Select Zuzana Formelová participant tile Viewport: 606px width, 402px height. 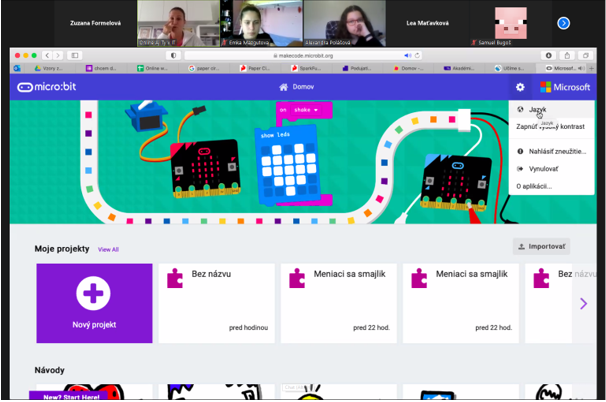pos(95,23)
